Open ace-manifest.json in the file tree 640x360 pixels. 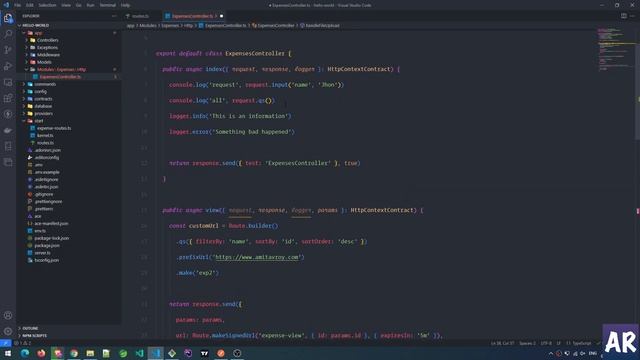pyautogui.click(x=69, y=224)
